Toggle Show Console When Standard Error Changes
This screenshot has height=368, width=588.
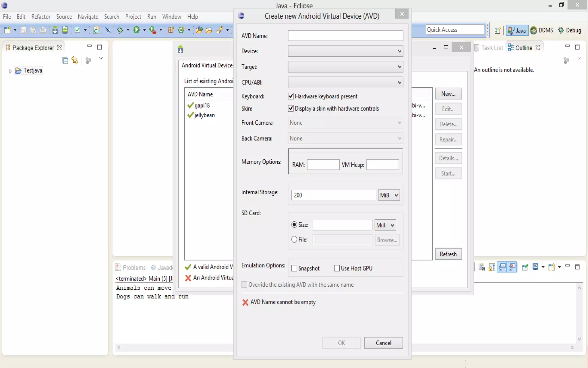coord(512,267)
